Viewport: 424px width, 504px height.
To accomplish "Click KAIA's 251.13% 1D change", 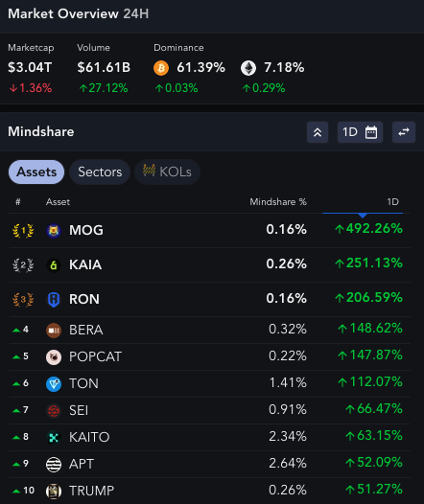I will pos(368,263).
